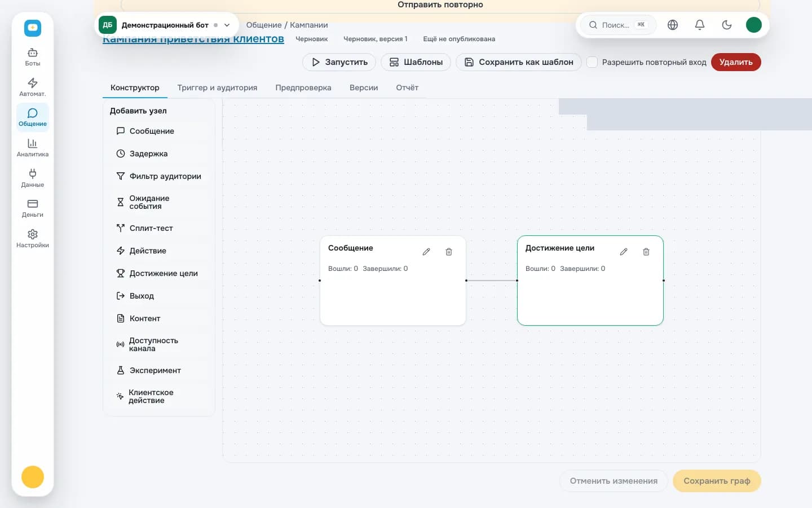Open the green user avatar menu

(x=754, y=25)
